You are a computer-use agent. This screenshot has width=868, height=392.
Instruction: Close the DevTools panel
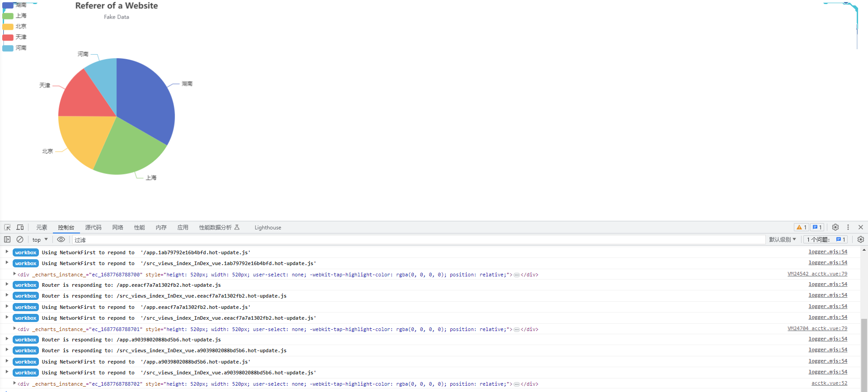pyautogui.click(x=861, y=227)
